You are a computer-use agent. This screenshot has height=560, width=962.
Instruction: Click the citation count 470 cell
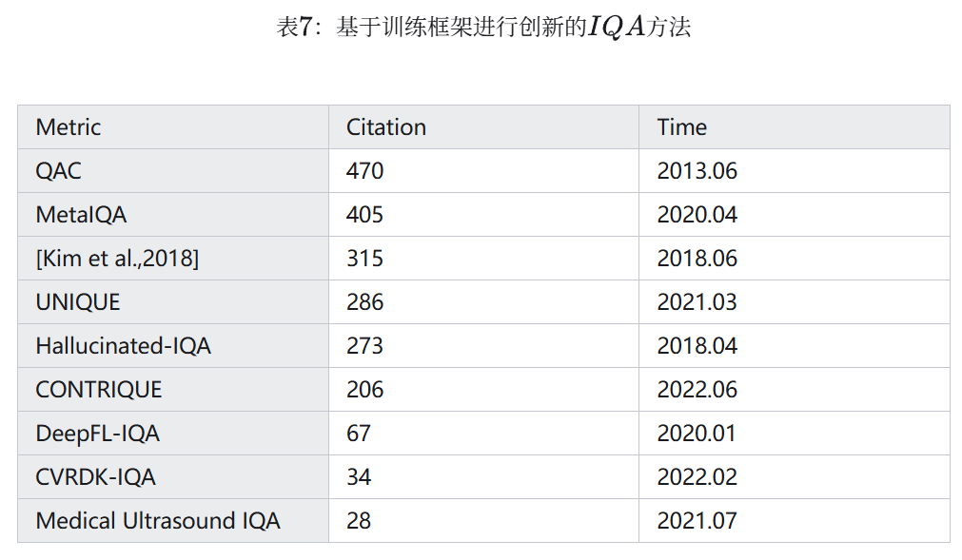365,171
